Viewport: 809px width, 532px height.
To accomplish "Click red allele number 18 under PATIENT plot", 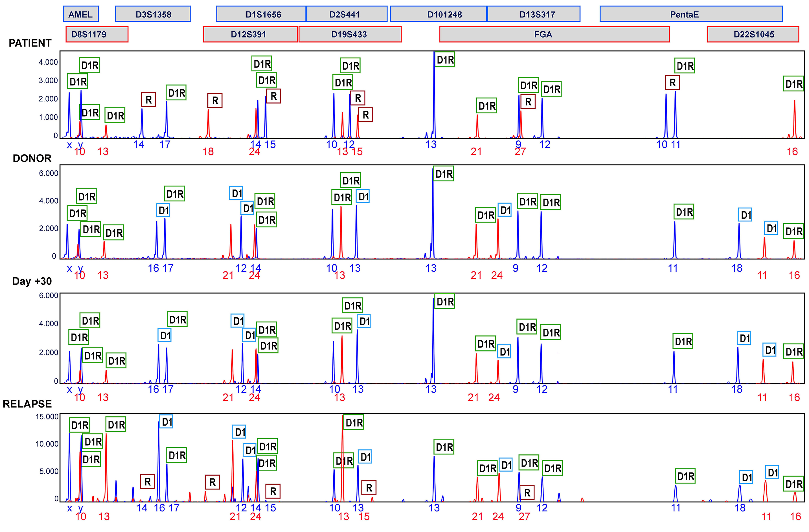I will [208, 151].
